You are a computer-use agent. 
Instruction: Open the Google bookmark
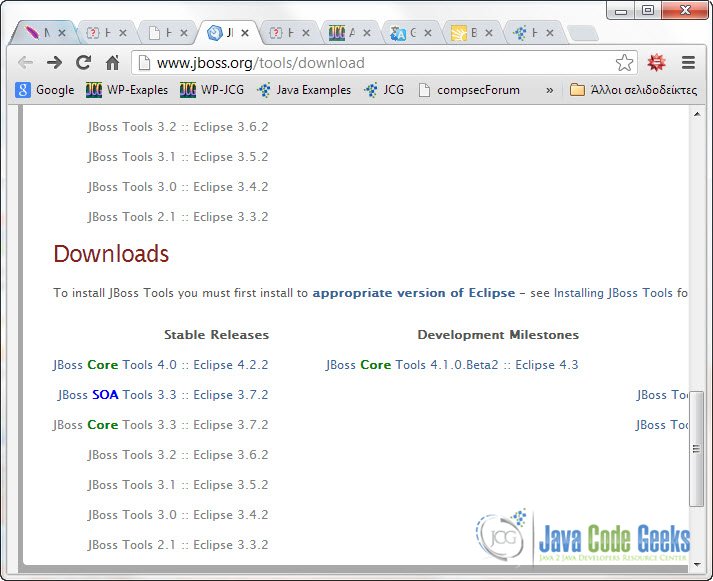coord(45,90)
